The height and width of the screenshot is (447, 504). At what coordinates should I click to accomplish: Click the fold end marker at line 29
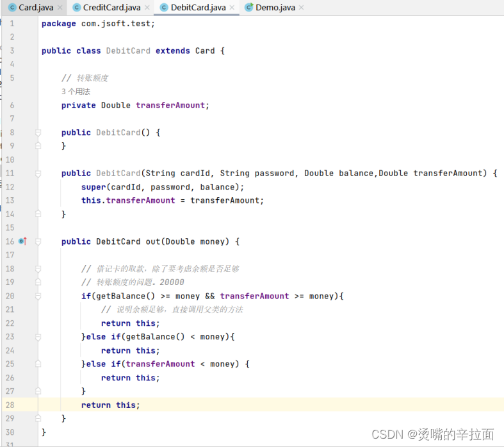coord(38,418)
